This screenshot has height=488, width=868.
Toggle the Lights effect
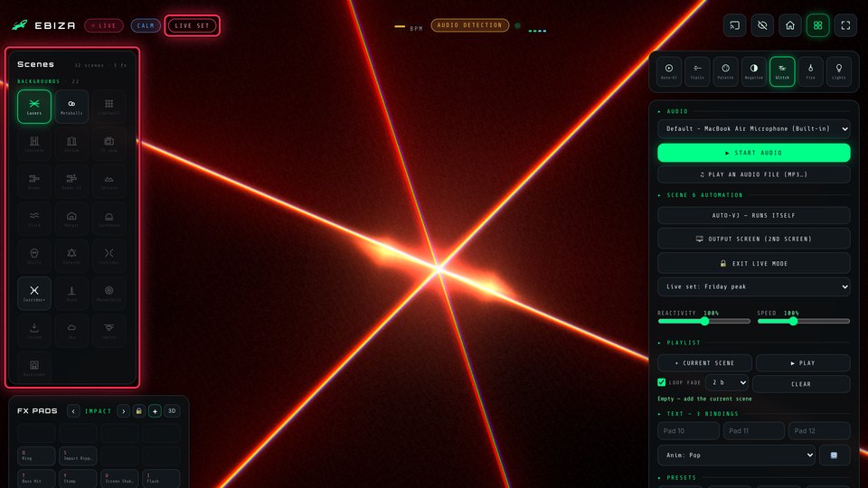pyautogui.click(x=839, y=71)
